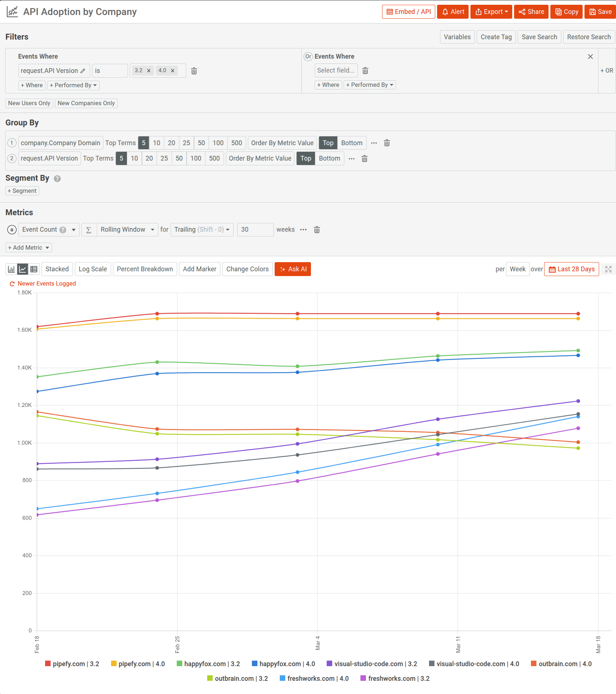Switch to the bar chart view icon
616x694 pixels.
11,269
